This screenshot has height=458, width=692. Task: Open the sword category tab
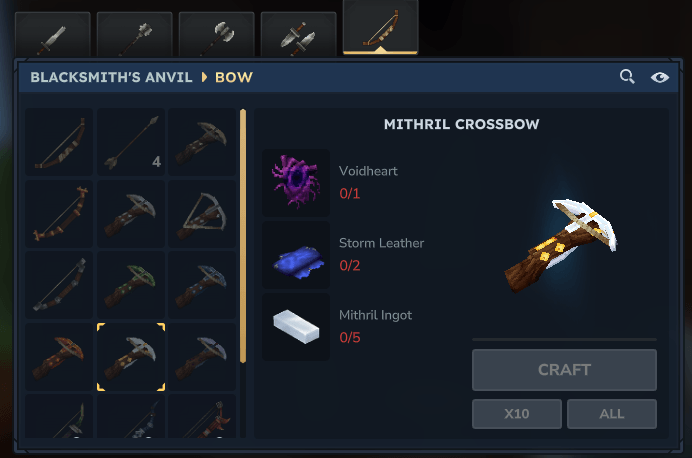point(53,34)
